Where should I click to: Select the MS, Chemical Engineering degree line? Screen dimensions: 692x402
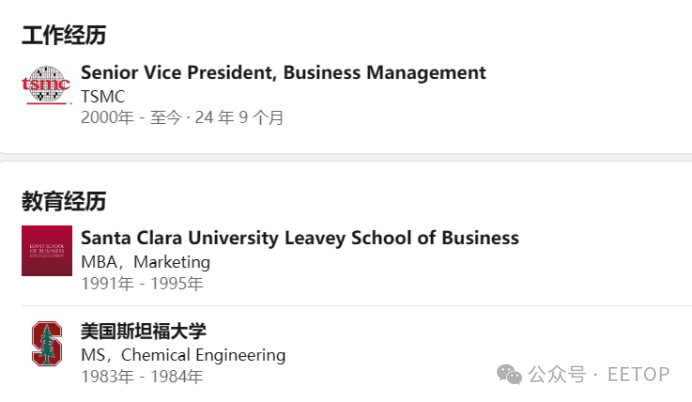coord(183,355)
